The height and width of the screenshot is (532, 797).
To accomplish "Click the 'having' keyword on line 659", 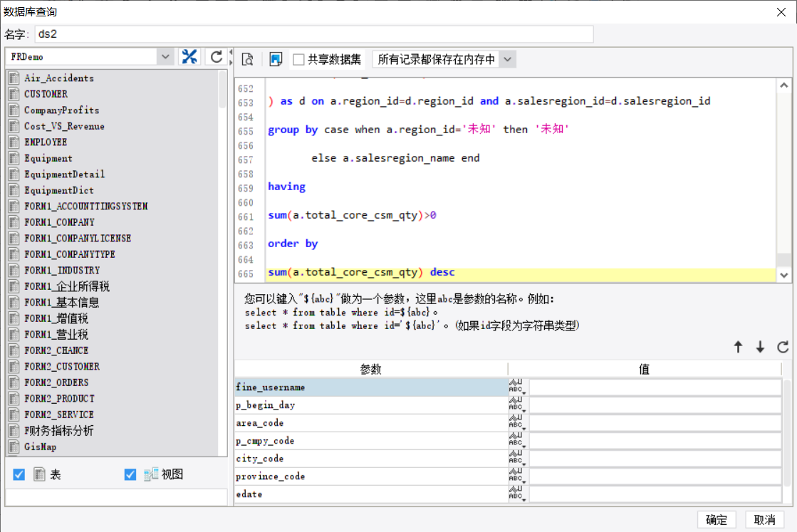I will 286,187.
